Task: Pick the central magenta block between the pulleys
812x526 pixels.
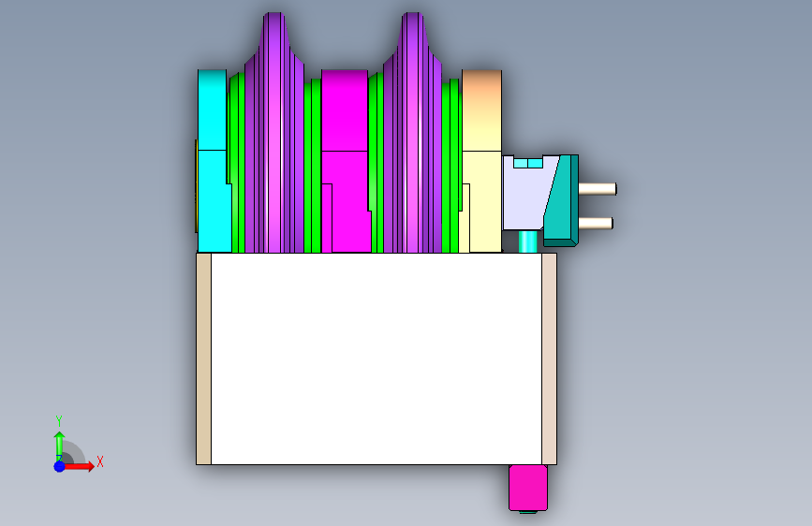Action: tap(345, 162)
